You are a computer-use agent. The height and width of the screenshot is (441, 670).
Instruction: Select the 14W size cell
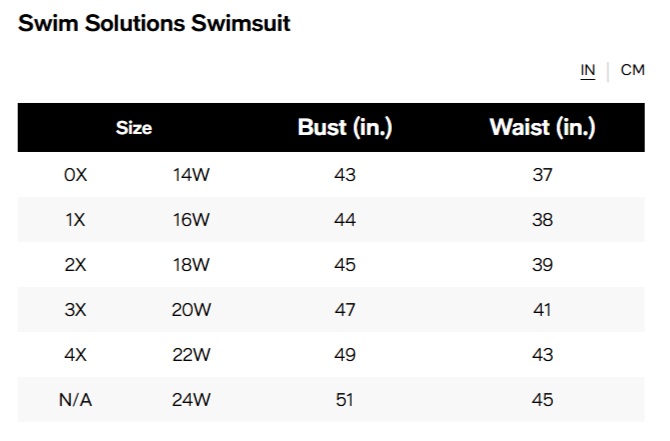[191, 175]
